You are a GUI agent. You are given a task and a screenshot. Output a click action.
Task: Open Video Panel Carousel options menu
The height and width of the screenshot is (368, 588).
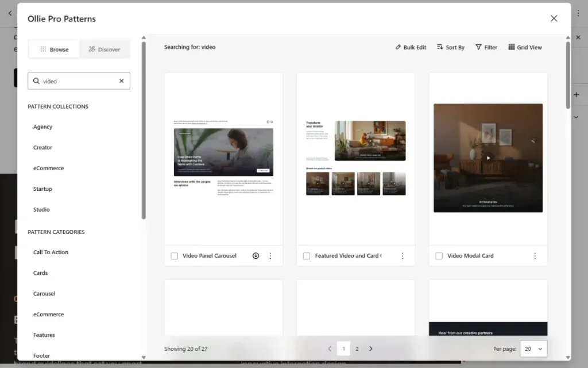pyautogui.click(x=270, y=256)
